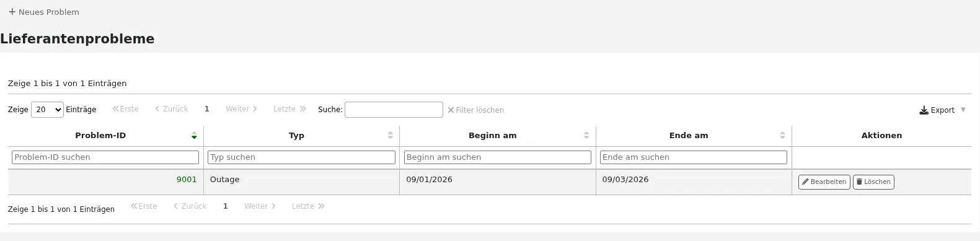Expand the Export dropdown arrow
This screenshot has height=241, width=980.
pos(963,110)
